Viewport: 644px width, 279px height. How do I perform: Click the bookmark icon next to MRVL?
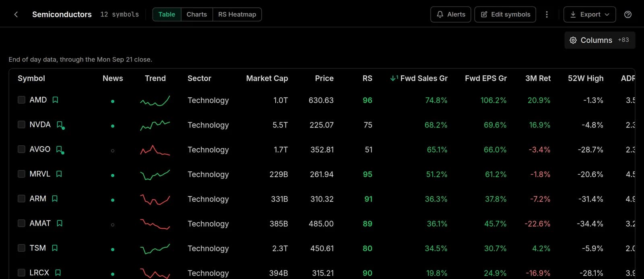[59, 174]
